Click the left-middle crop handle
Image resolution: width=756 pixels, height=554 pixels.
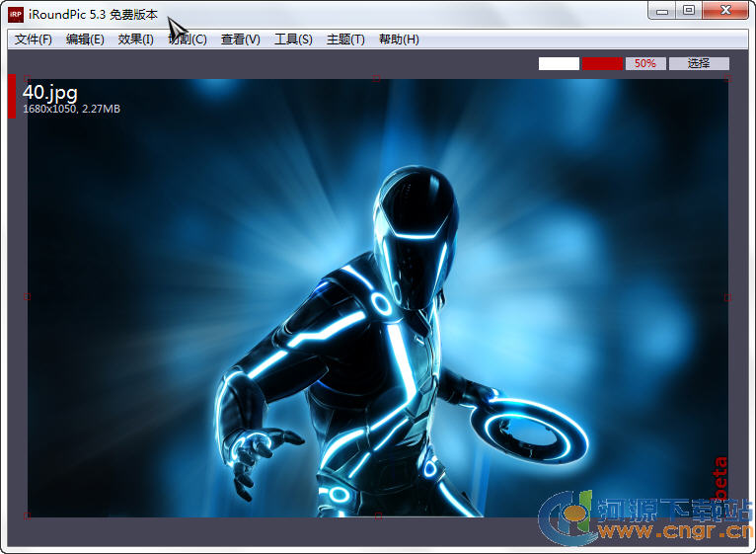[27, 297]
